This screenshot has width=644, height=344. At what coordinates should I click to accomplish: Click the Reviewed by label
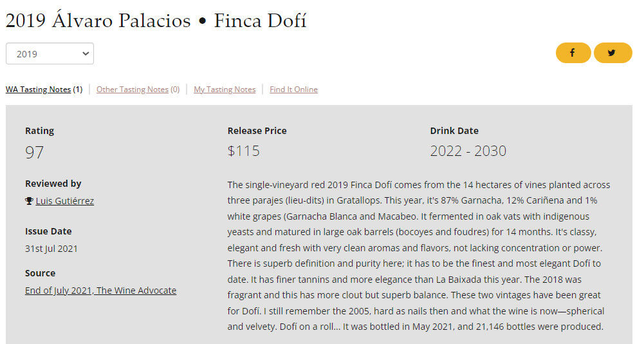[x=53, y=184]
